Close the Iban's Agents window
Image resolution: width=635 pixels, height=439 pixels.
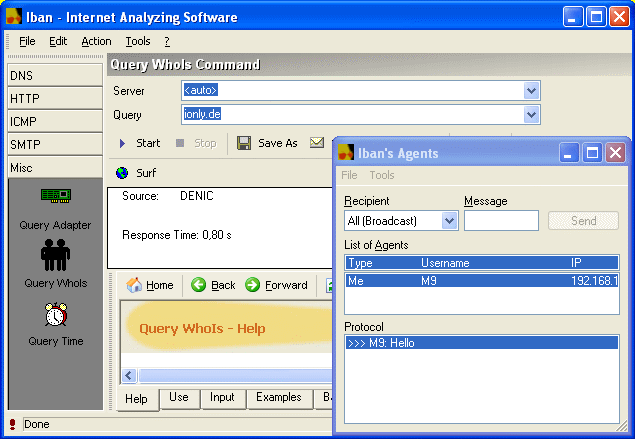[x=616, y=153]
